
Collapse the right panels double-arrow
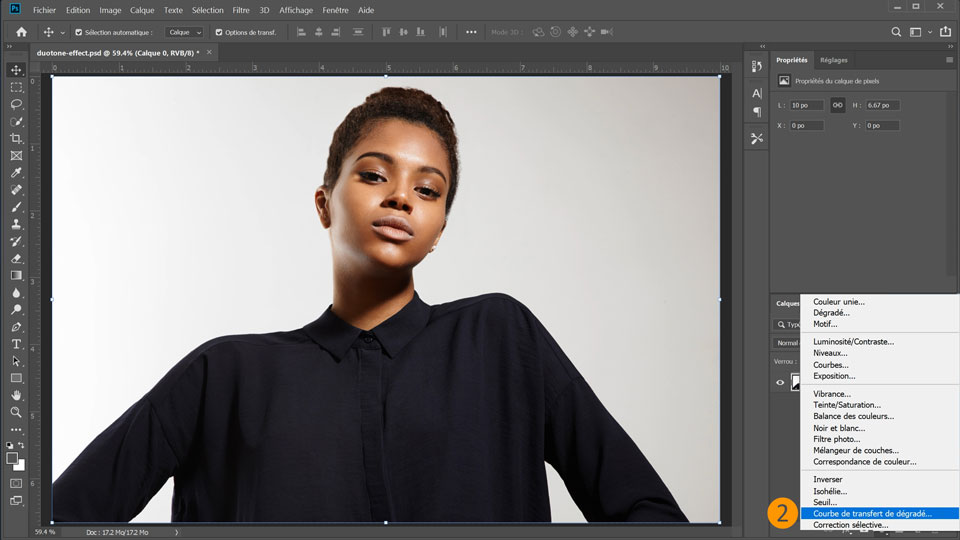pos(950,46)
